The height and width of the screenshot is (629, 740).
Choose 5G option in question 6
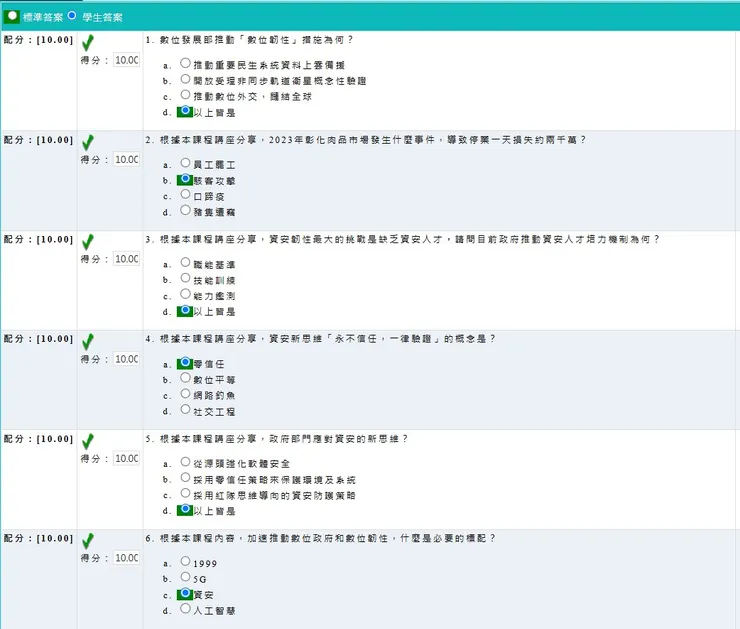tap(185, 577)
